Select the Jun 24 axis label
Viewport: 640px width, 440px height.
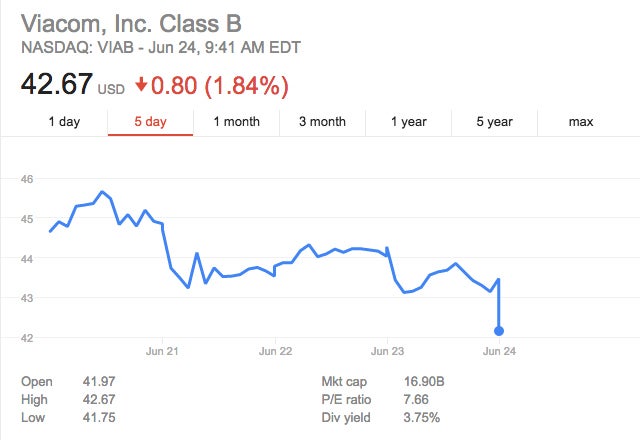499,351
